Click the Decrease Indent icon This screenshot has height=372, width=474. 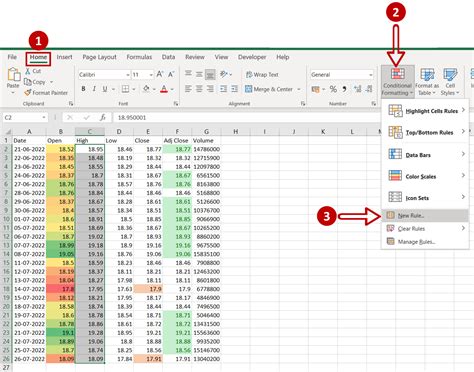(223, 89)
